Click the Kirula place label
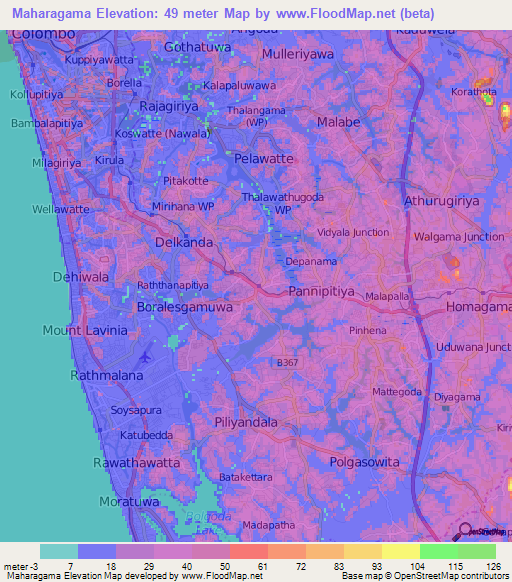 [x=109, y=160]
